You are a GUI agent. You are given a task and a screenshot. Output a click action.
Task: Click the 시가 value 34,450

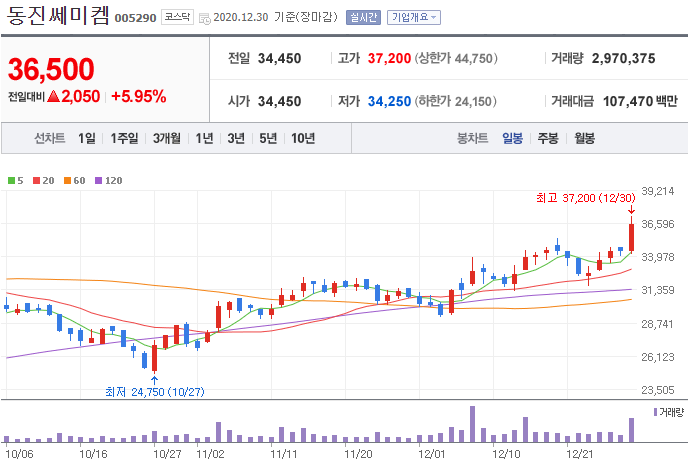pos(279,101)
